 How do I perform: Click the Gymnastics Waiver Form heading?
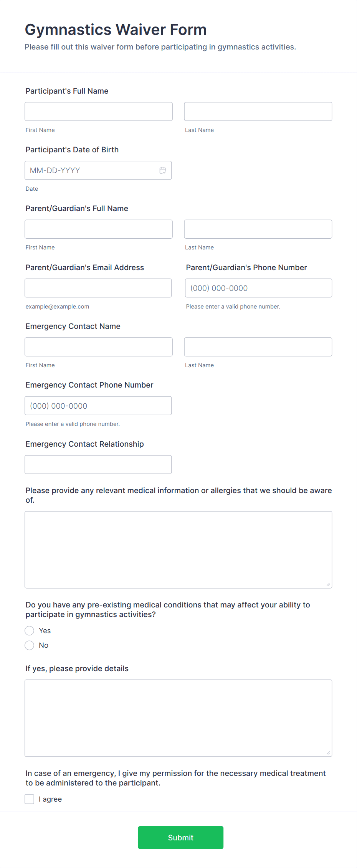[x=116, y=29]
